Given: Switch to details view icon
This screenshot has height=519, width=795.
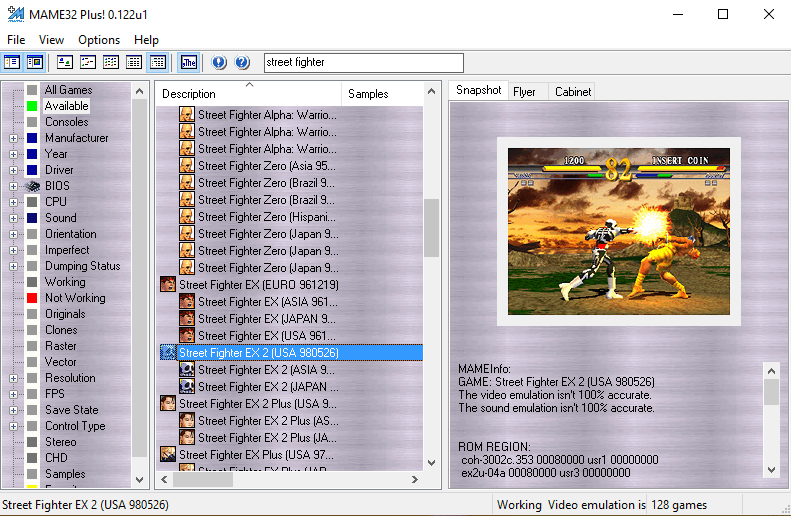Looking at the screenshot, I should click(x=134, y=62).
